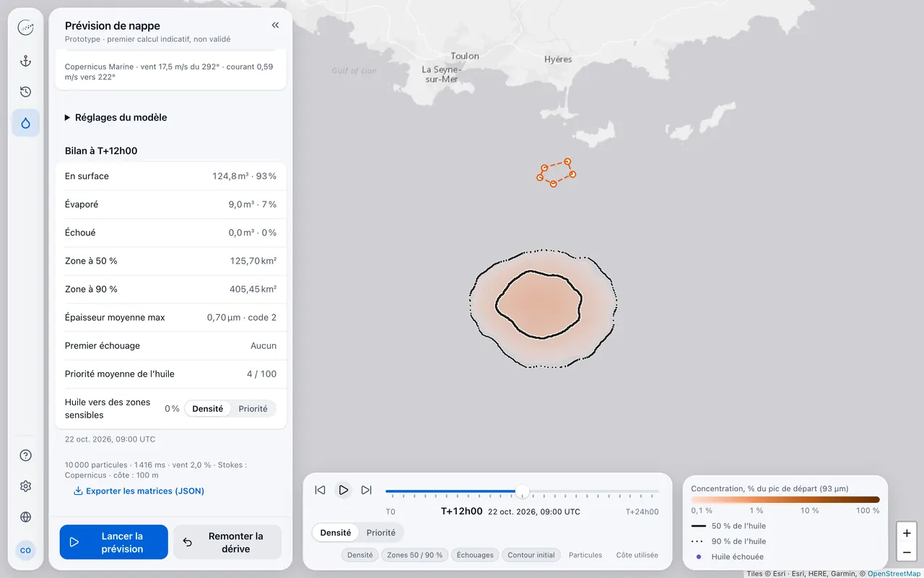Viewport: 924px width, 578px height.
Task: Toggle the Densité layer chip
Action: pos(360,555)
